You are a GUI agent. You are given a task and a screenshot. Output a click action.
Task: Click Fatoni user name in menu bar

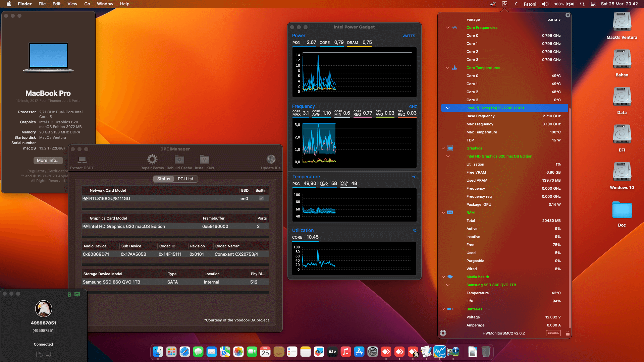(x=530, y=4)
